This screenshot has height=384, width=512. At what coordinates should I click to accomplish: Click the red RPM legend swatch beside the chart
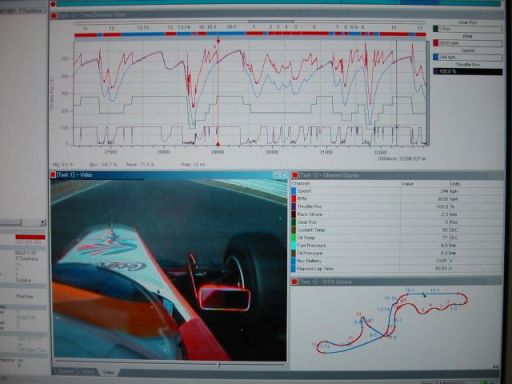(435, 43)
